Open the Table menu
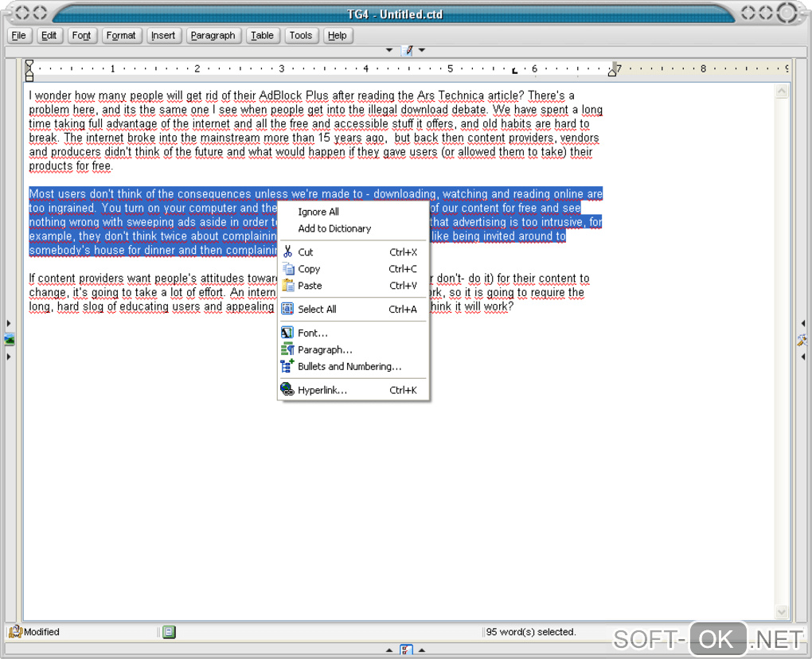Screen dimensions: 812x659 (x=263, y=36)
